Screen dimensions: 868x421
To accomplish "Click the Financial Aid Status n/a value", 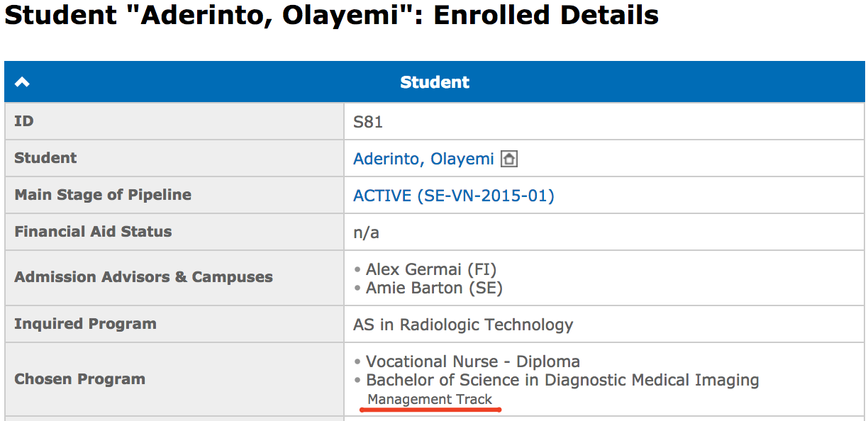I will 366,232.
